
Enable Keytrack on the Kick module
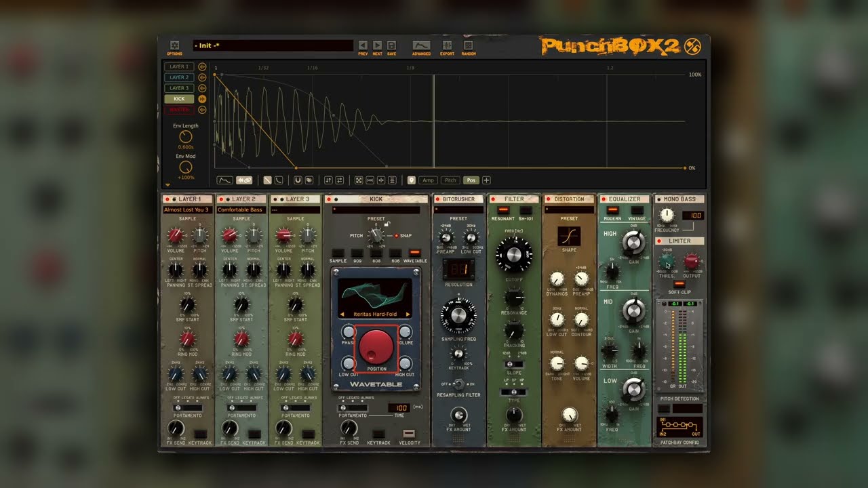click(378, 434)
